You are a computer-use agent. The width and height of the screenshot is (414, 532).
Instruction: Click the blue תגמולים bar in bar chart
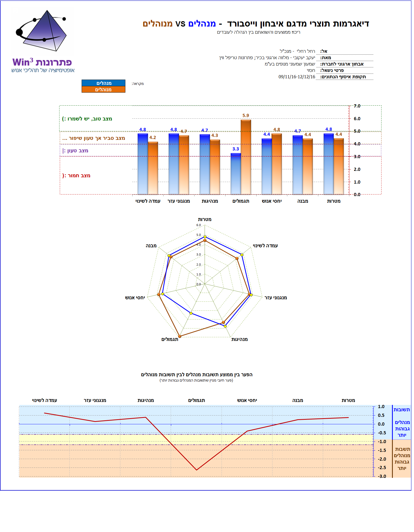[x=236, y=174]
